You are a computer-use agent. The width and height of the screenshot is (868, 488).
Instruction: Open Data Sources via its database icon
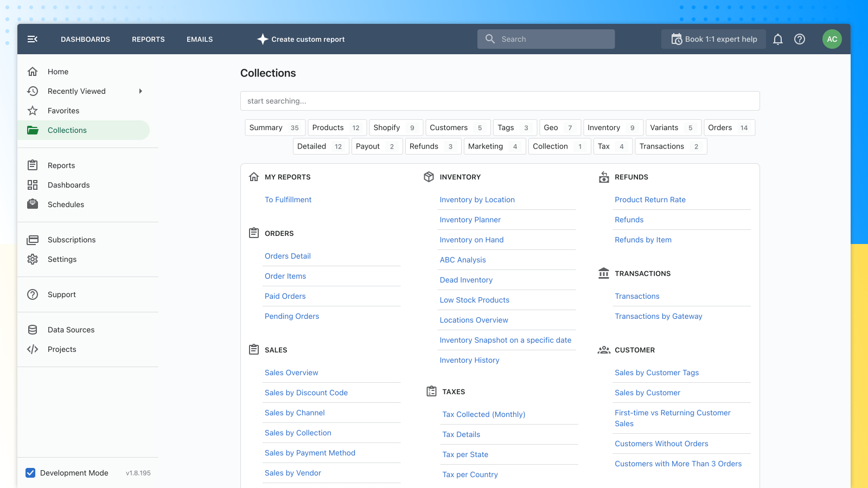(33, 330)
